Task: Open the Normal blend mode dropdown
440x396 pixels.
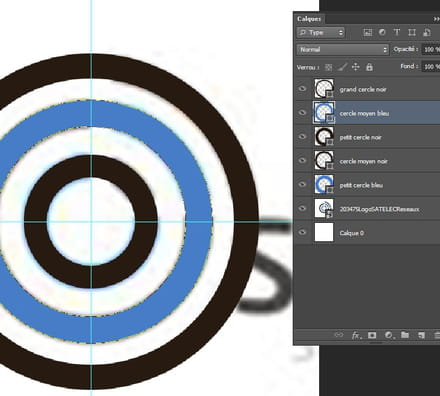Action: pos(343,50)
